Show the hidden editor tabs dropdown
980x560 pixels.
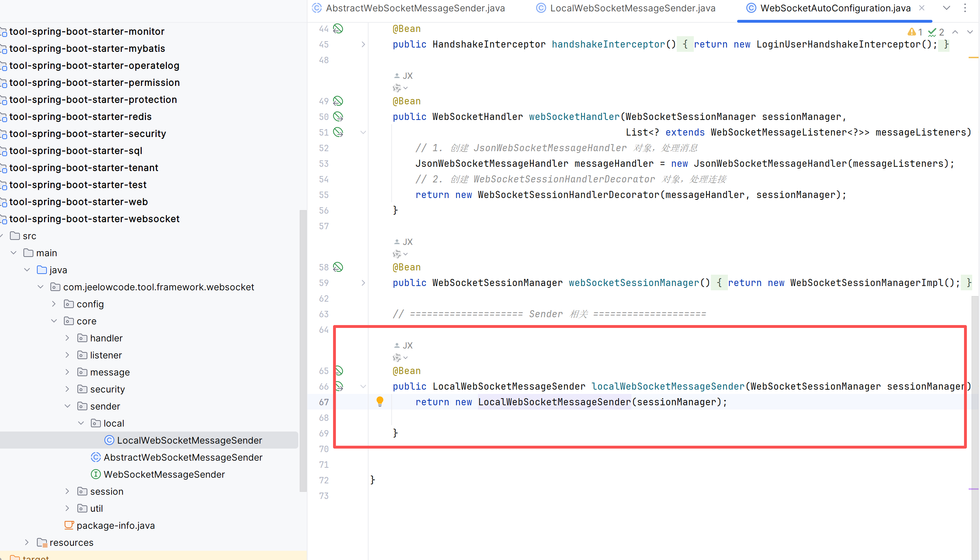[x=947, y=9]
